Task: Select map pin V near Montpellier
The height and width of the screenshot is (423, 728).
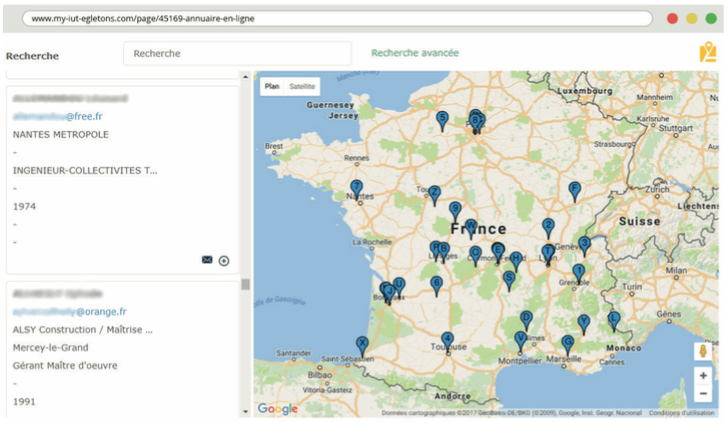Action: (520, 340)
